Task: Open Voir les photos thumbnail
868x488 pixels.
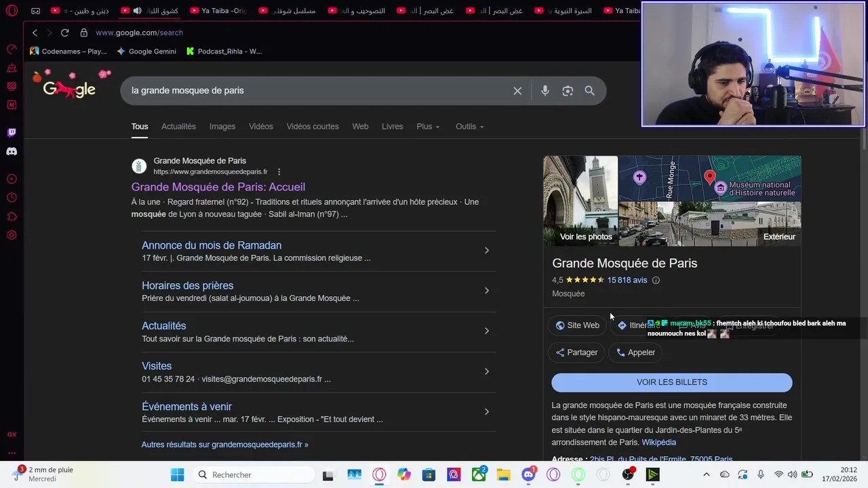Action: [580, 201]
